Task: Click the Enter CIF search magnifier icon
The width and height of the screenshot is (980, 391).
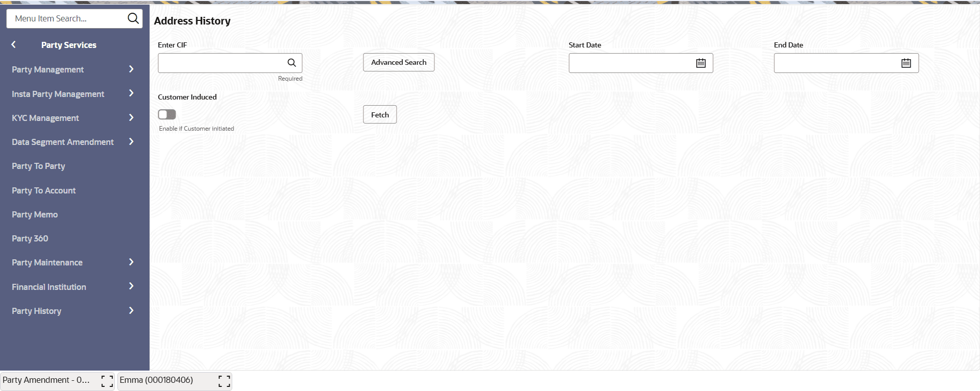Action: 292,63
